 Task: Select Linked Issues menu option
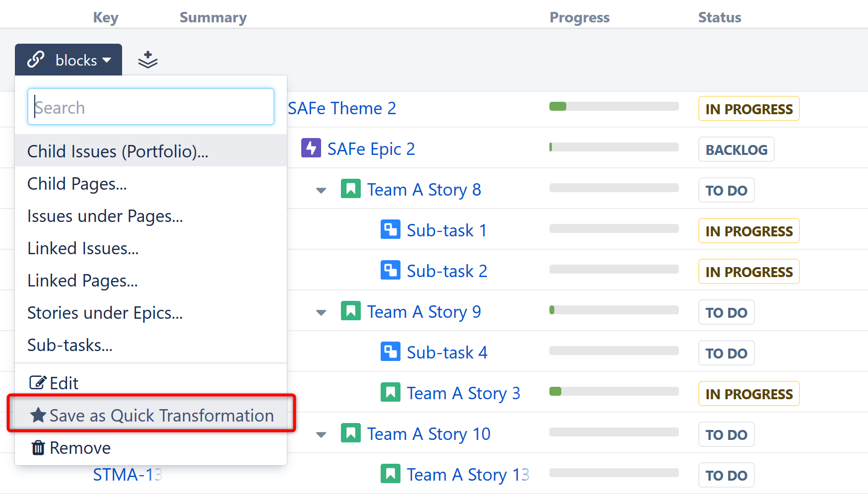click(83, 248)
